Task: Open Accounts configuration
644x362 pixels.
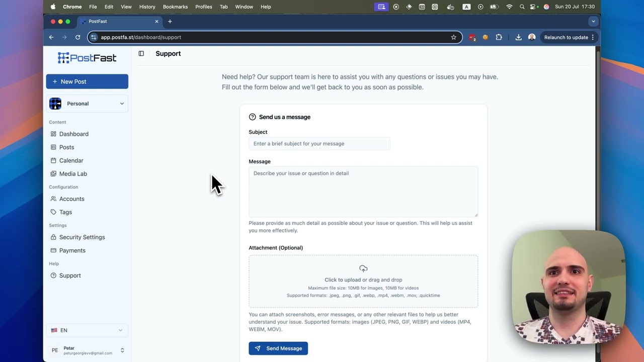Action: click(71, 199)
